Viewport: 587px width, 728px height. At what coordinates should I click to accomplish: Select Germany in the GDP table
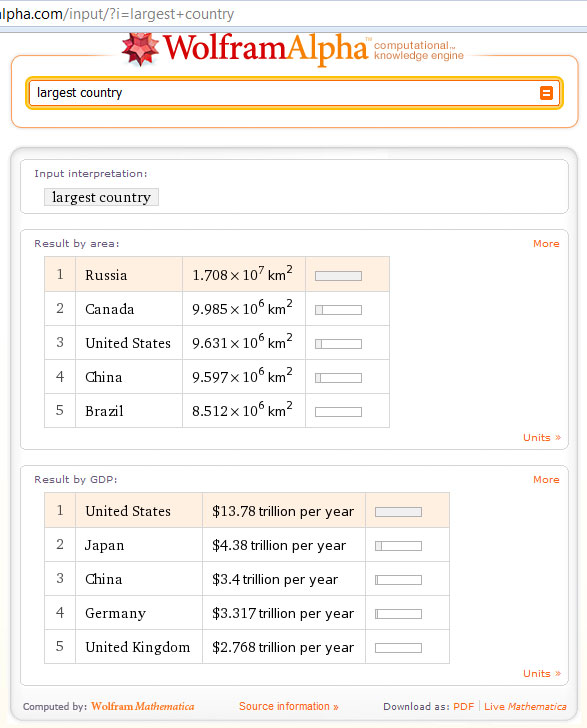[116, 613]
